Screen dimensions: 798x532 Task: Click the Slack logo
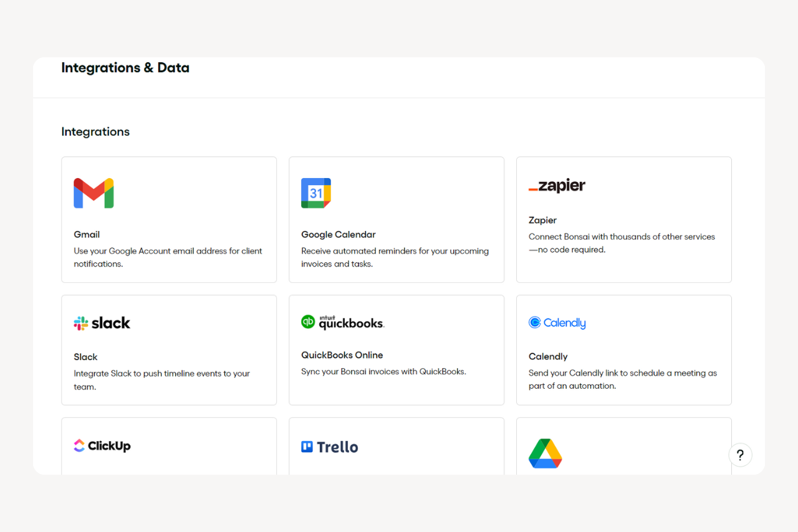pos(102,323)
